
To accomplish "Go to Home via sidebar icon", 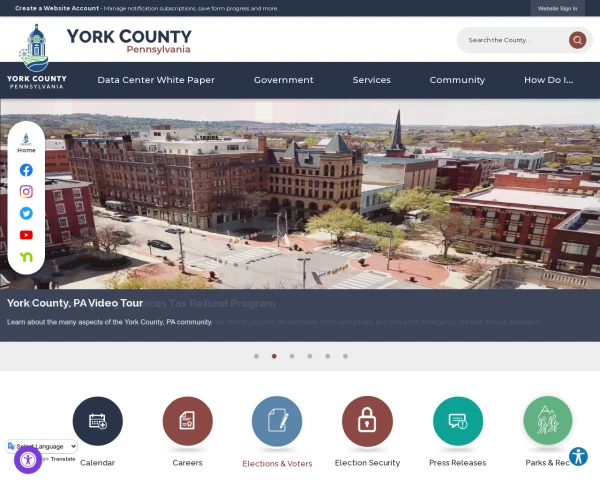I will click(26, 143).
